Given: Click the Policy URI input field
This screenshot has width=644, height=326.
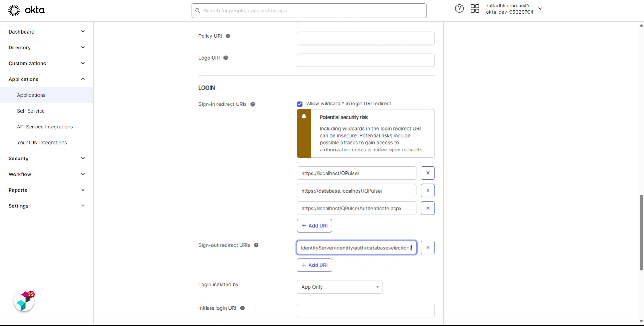Looking at the screenshot, I should pyautogui.click(x=365, y=38).
